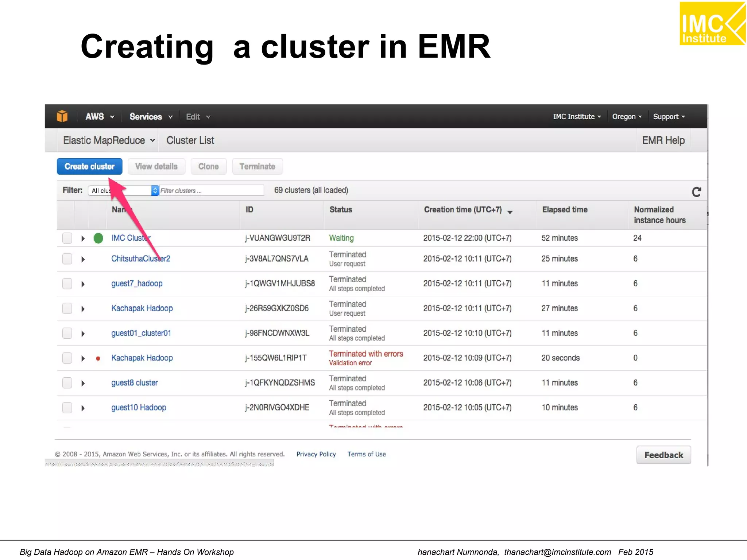Screen dimensions: 747x560
Task: Click the Waiting status text
Action: (x=341, y=238)
